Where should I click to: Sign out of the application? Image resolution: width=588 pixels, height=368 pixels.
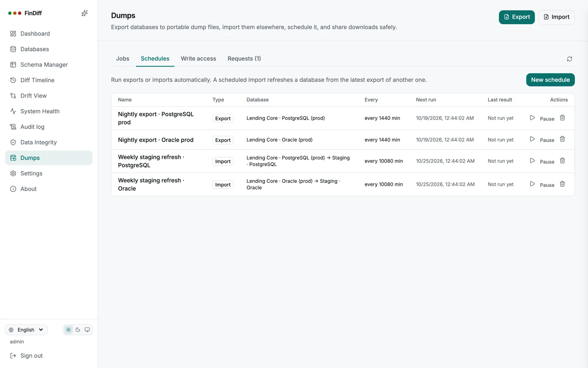coord(26,356)
